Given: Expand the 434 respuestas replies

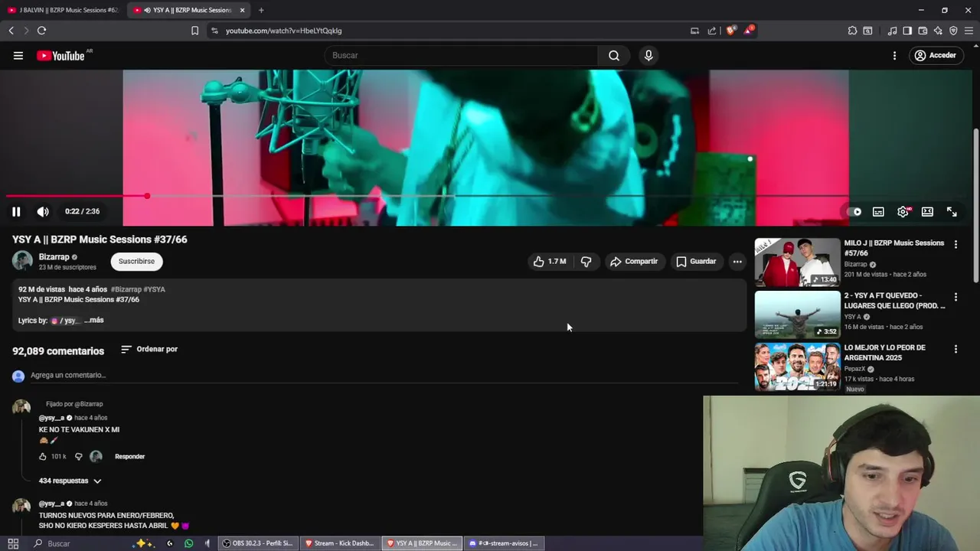Looking at the screenshot, I should [70, 481].
